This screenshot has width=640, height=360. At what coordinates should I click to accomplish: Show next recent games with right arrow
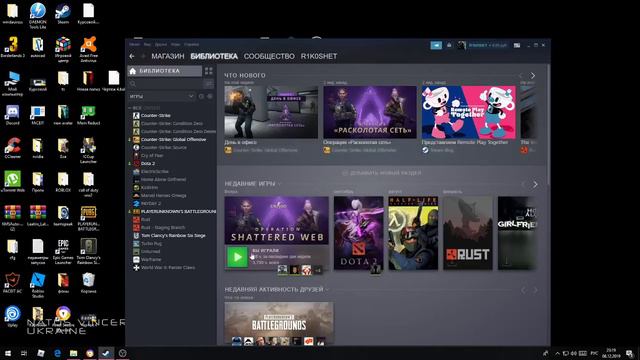pyautogui.click(x=535, y=185)
